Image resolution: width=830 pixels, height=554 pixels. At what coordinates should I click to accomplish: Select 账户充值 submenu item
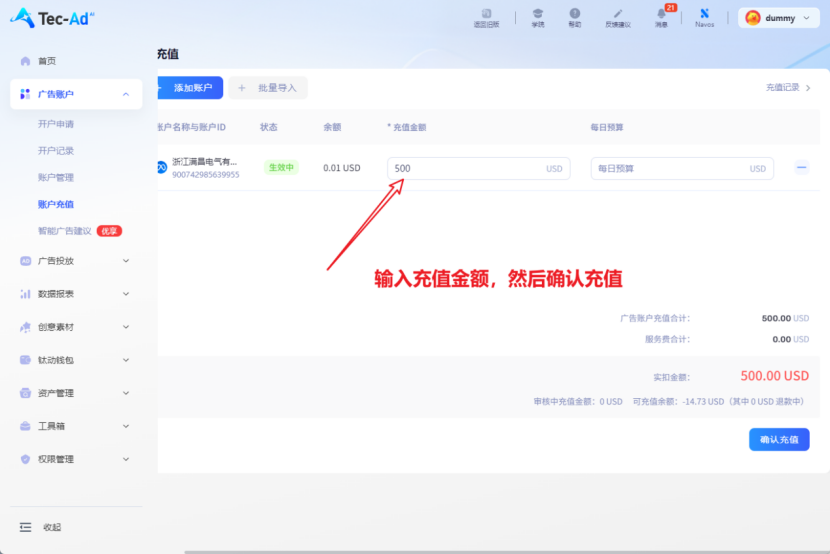click(x=56, y=204)
